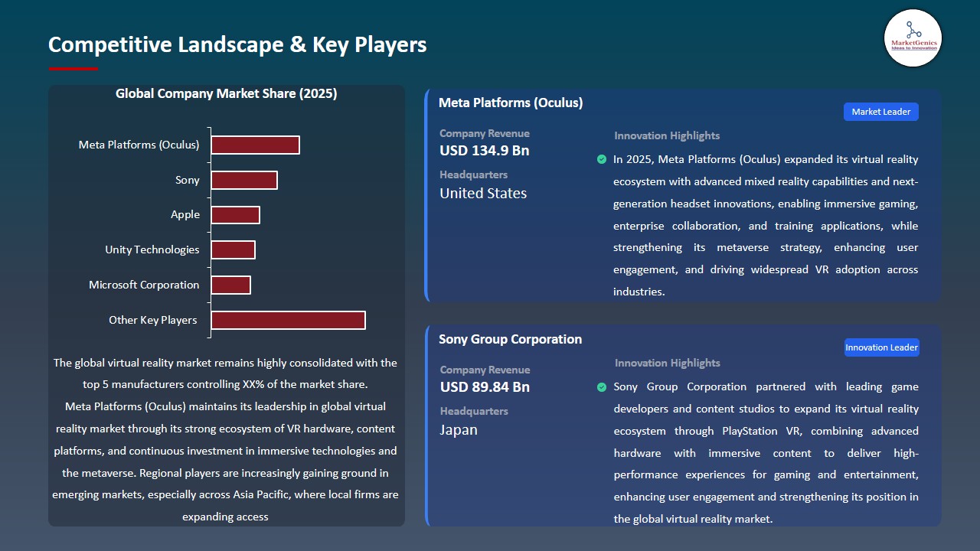
Task: Click the Other Key Players bar
Action: click(x=288, y=320)
